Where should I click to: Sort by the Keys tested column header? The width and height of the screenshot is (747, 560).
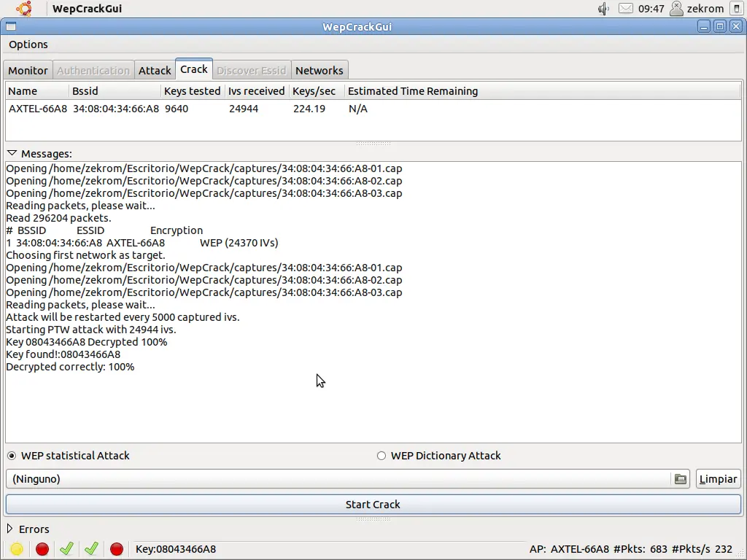193,91
